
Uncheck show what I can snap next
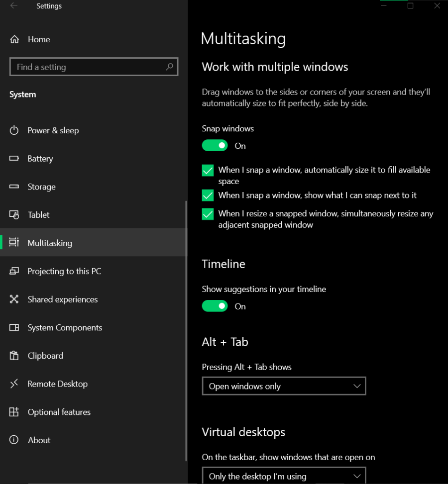coord(208,195)
